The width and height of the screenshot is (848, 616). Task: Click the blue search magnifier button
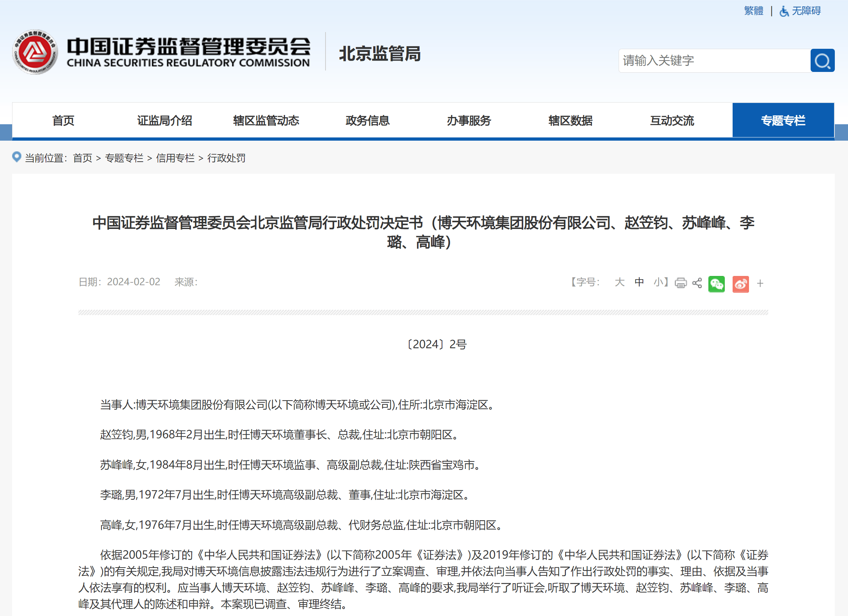[x=822, y=61]
